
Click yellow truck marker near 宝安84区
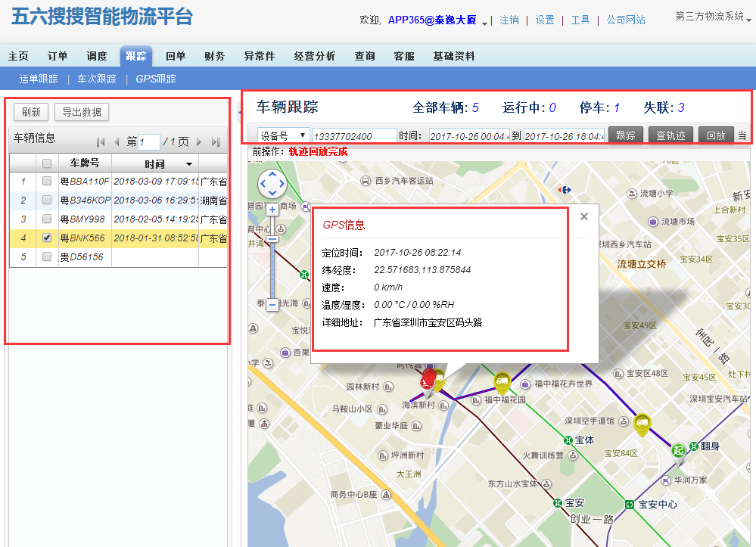coord(642,424)
